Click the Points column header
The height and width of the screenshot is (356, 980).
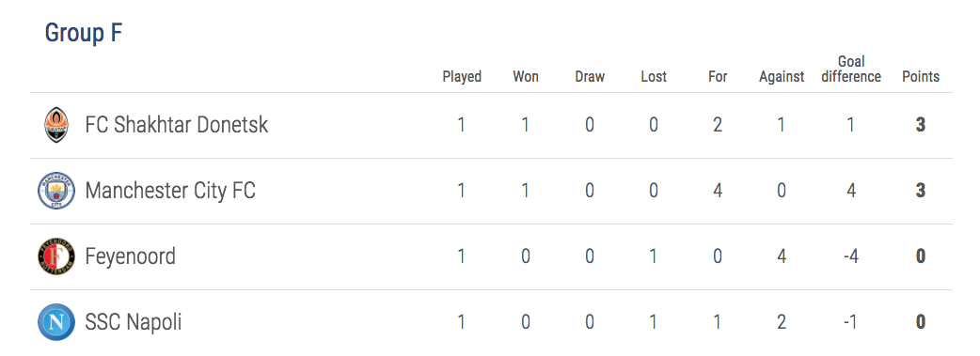coord(921,77)
